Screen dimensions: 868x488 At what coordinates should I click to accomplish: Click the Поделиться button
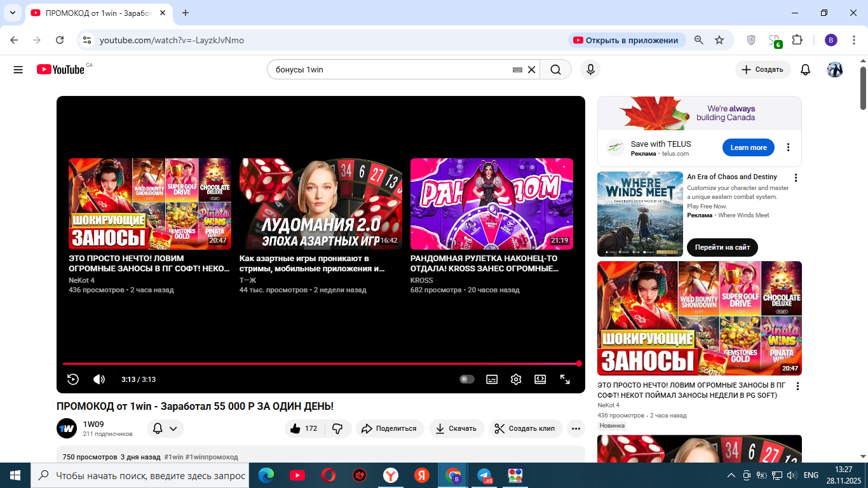389,429
